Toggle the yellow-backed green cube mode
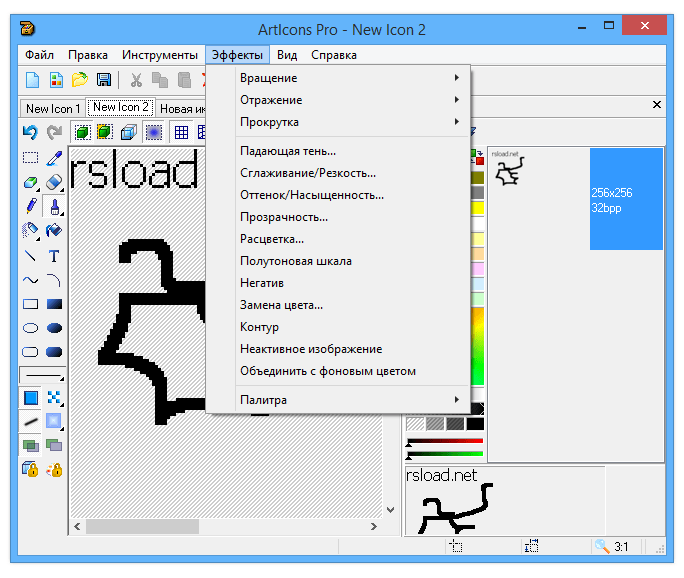Screen dimensions: 684x578 click(105, 132)
